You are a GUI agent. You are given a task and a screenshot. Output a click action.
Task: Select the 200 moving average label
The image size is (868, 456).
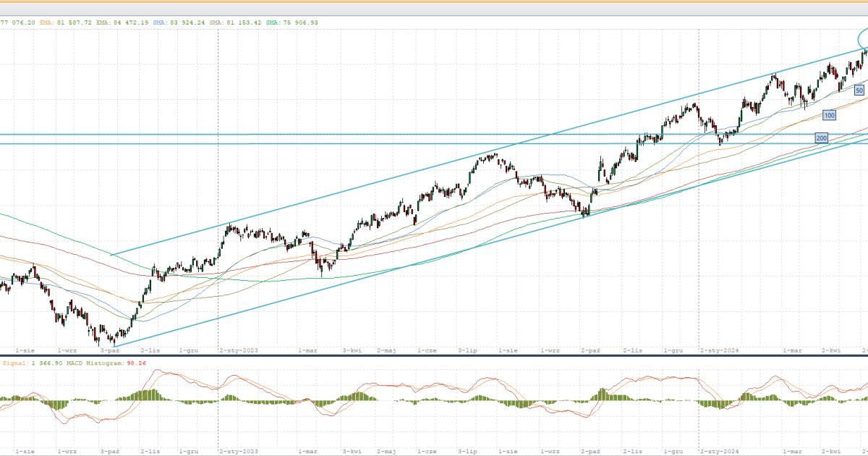[x=821, y=138]
